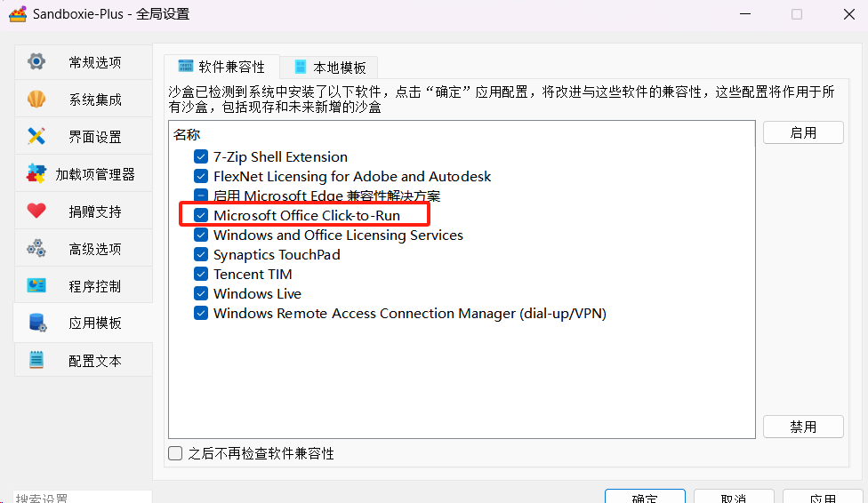The height and width of the screenshot is (503, 868).
Task: Click the 搜索设置 search field
Action: pyautogui.click(x=83, y=497)
